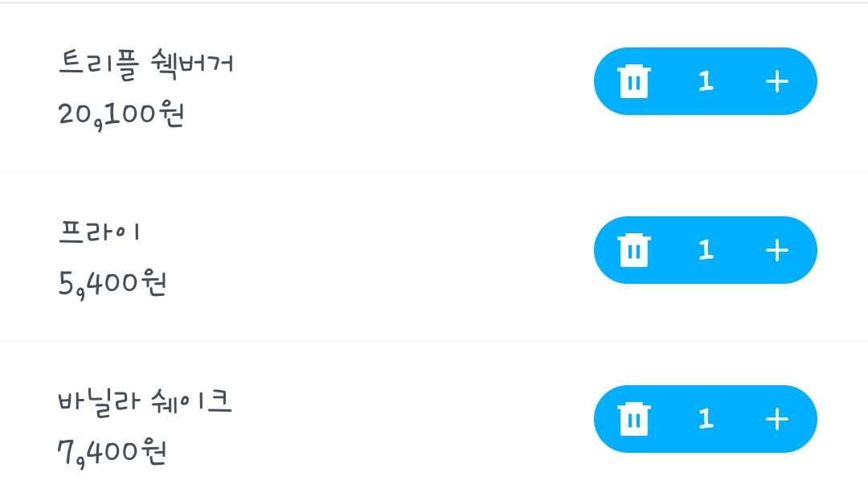The width and height of the screenshot is (868, 501).
Task: Tap the trash icon for 바닐라 쉐이크
Action: tap(634, 419)
